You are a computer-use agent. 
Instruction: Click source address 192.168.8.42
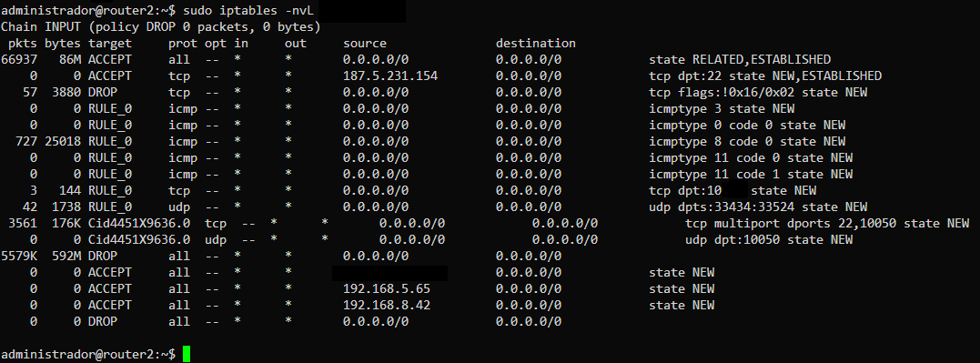(386, 305)
